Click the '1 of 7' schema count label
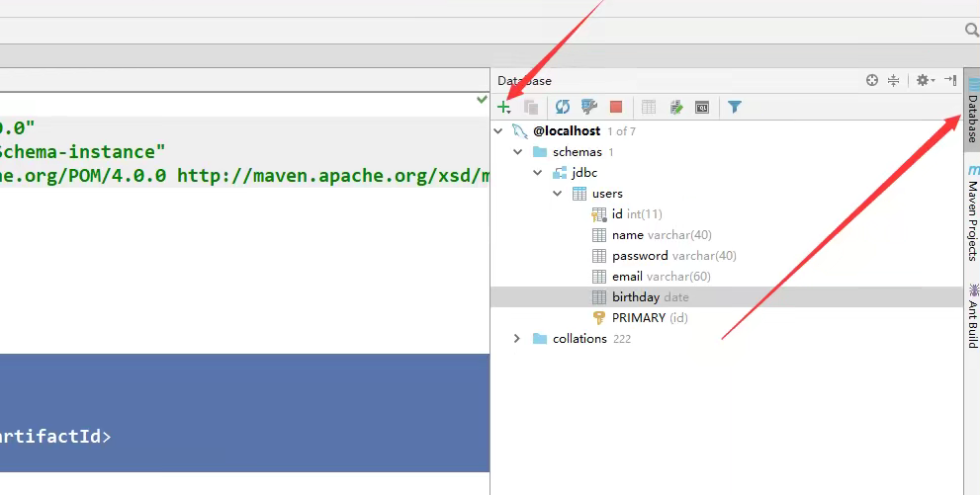The image size is (980, 495). point(621,131)
